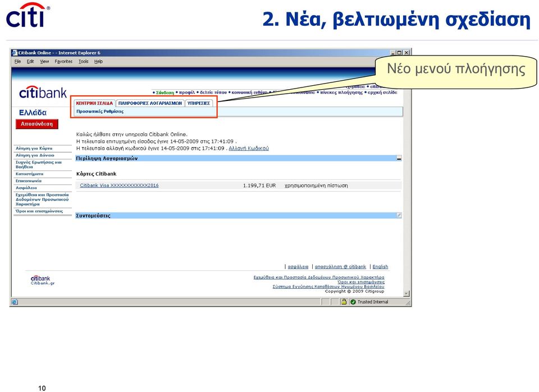The image size is (539, 392).
Task: Click the ασφάλεια footer link
Action: pos(298,267)
